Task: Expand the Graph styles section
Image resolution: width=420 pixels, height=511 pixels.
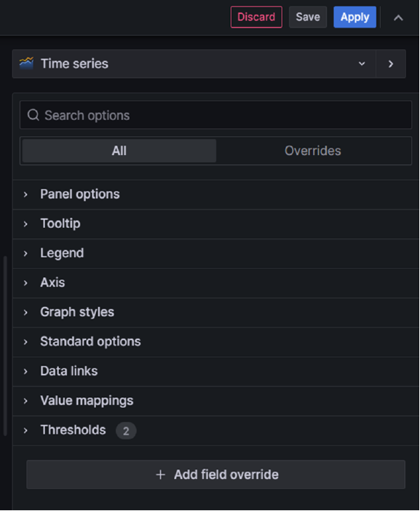Action: pos(215,312)
